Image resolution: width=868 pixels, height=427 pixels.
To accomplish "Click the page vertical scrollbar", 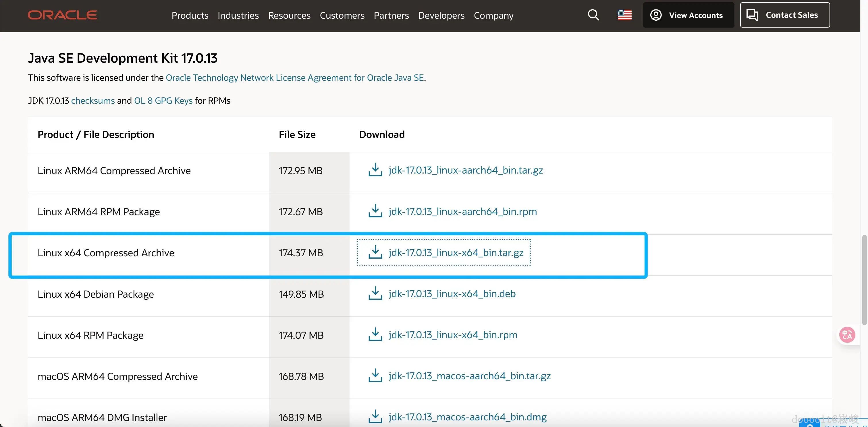I will [x=865, y=280].
